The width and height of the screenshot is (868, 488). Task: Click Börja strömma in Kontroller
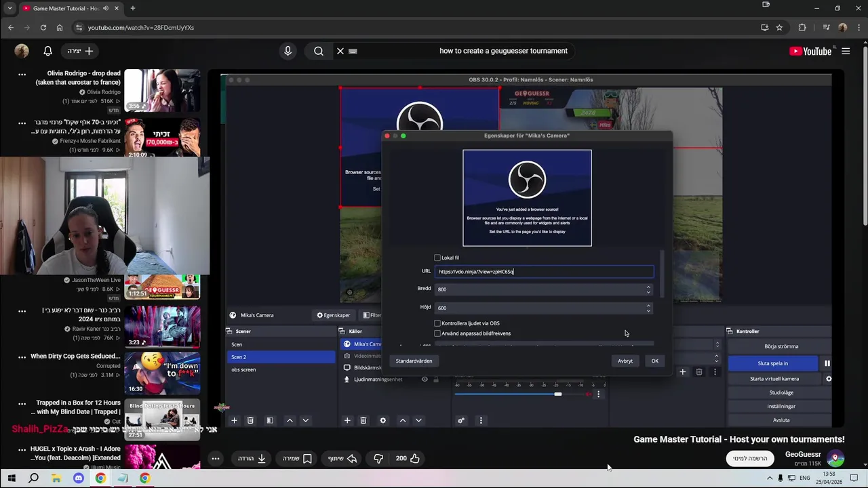click(781, 346)
